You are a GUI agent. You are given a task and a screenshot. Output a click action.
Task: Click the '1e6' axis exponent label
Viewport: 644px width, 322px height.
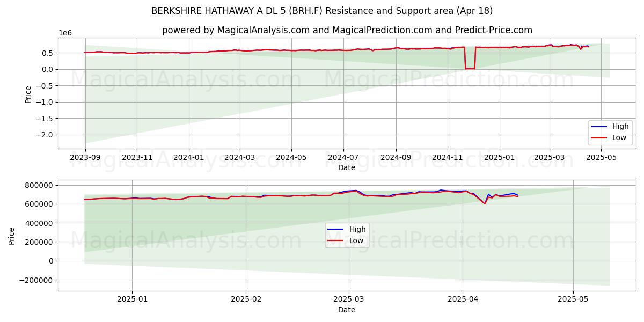point(64,33)
